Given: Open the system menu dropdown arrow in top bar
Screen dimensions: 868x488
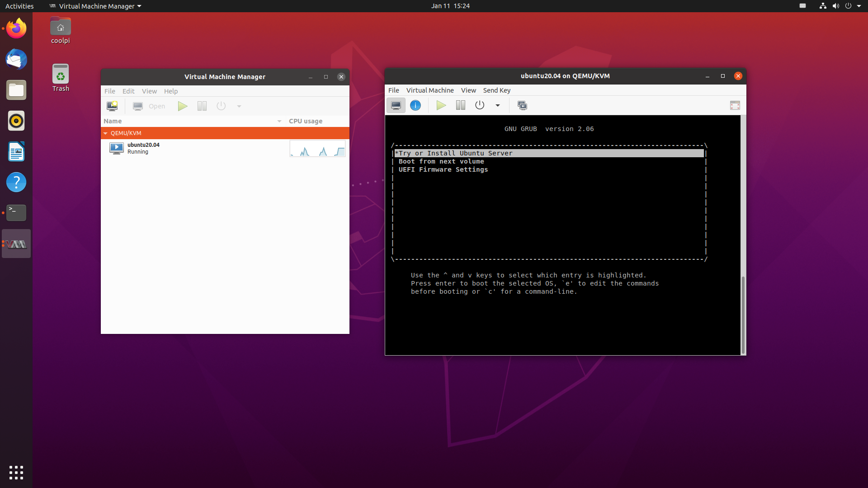Looking at the screenshot, I should (x=859, y=6).
